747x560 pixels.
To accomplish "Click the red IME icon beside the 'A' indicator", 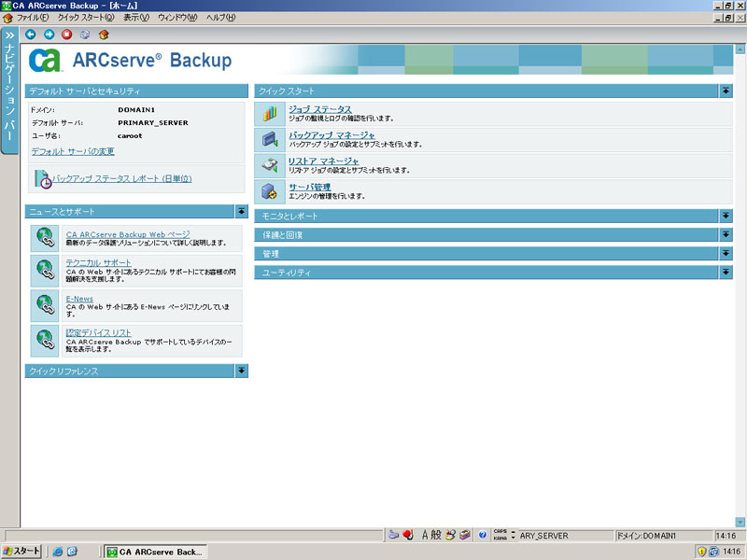I will click(x=408, y=535).
